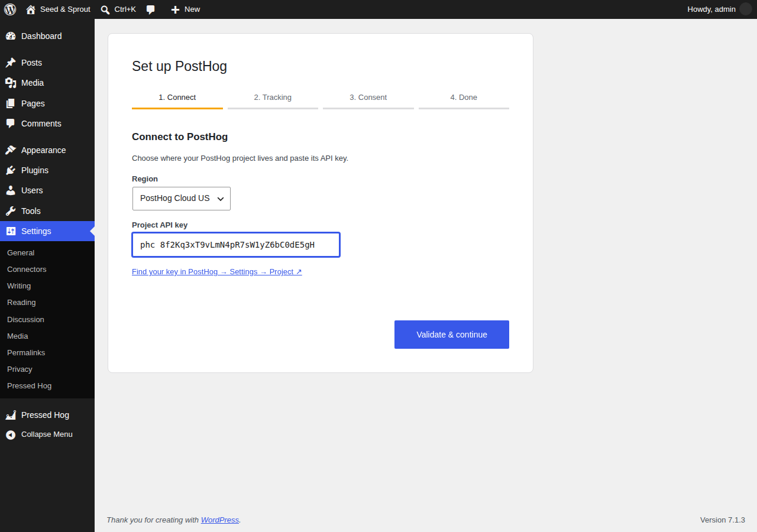The height and width of the screenshot is (532, 757).
Task: Click the Pages icon
Action: pos(11,103)
